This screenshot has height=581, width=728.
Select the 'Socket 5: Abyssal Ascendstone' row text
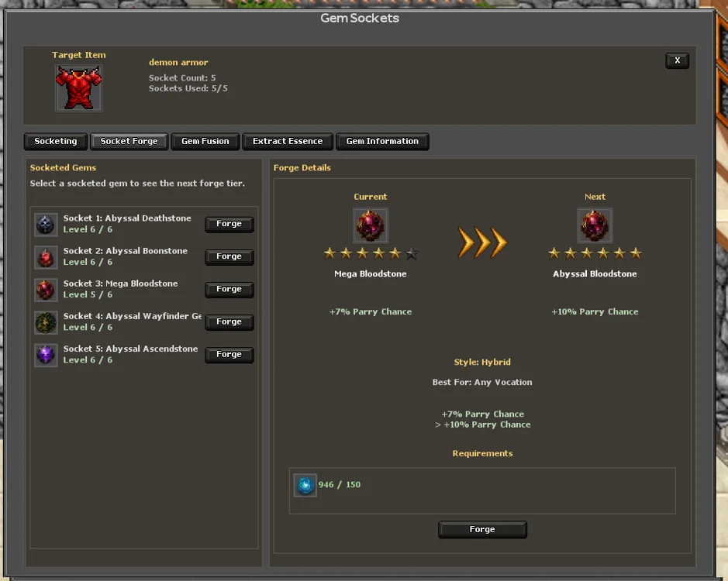pos(130,349)
